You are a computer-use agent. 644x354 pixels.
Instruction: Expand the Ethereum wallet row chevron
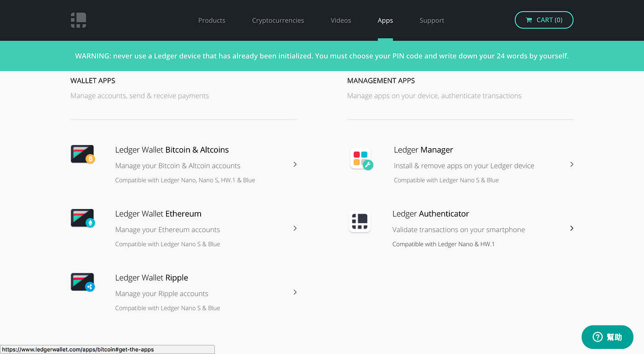(x=295, y=228)
